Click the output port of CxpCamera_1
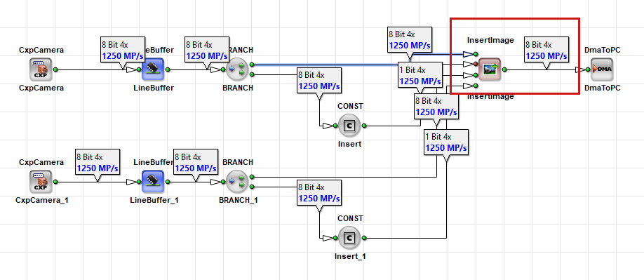This screenshot has height=280, width=644. coord(55,182)
